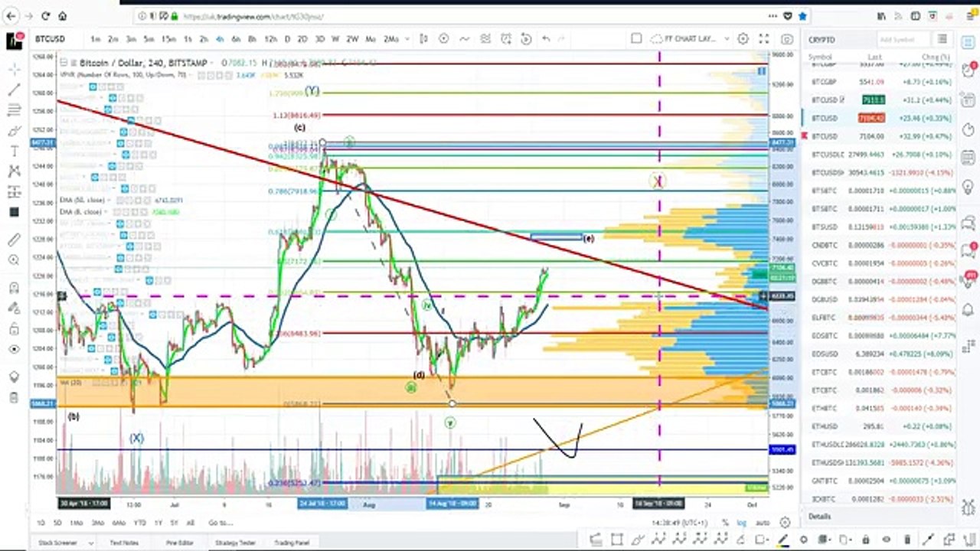Select the text annotation tool
This screenshot has height=551, width=980.
tap(14, 151)
